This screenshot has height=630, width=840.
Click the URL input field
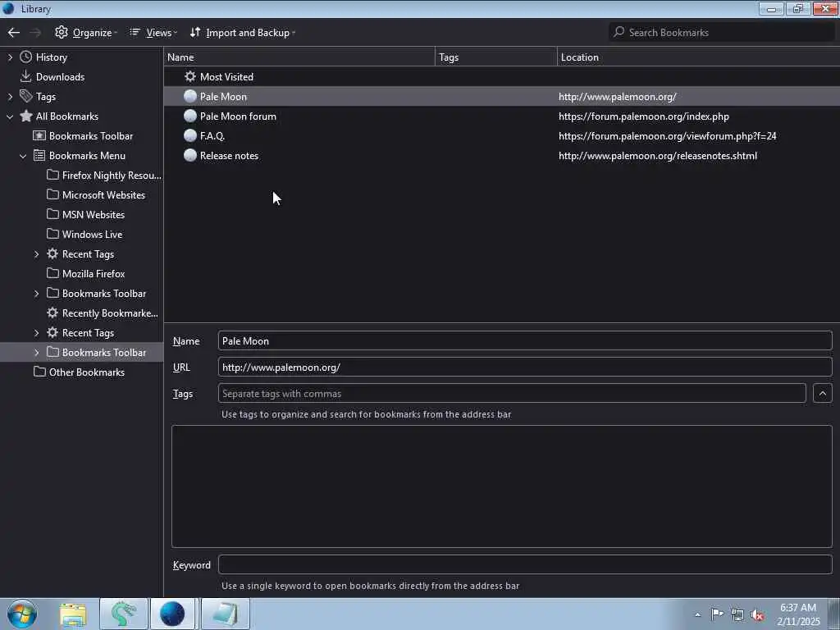pyautogui.click(x=525, y=367)
